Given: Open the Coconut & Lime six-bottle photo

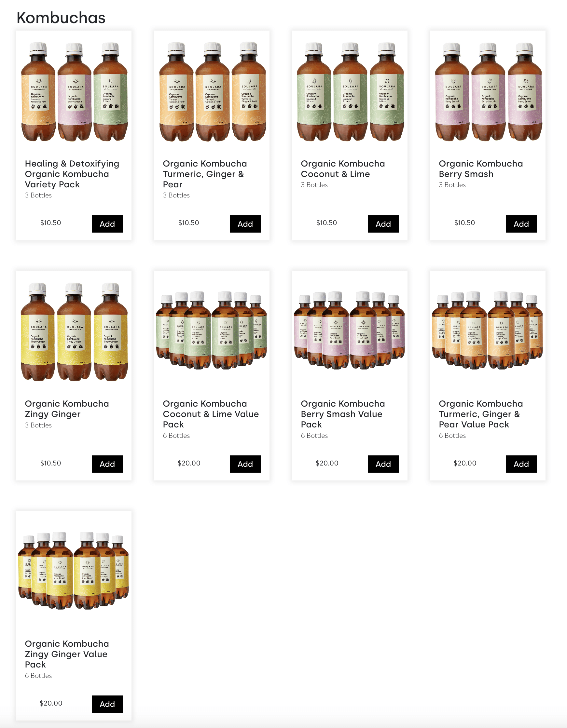Looking at the screenshot, I should click(x=212, y=330).
